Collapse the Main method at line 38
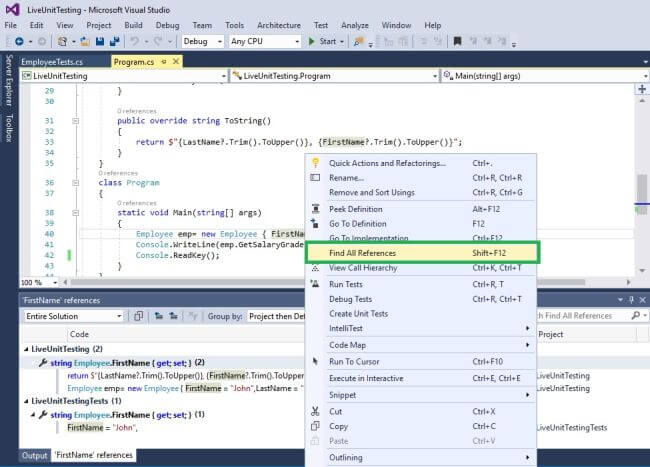The image size is (650, 467). (75, 213)
